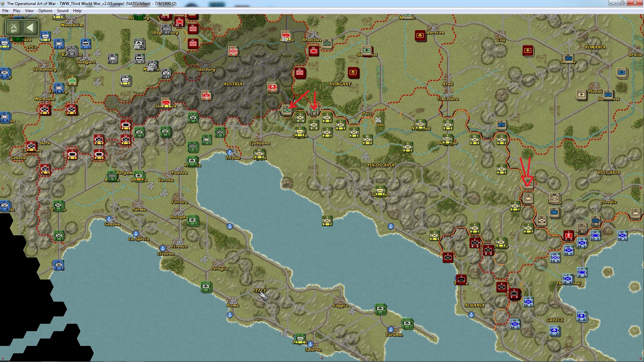This screenshot has height=362, width=644.
Task: Select the blue unit on Bucharest
Action: 608,95
